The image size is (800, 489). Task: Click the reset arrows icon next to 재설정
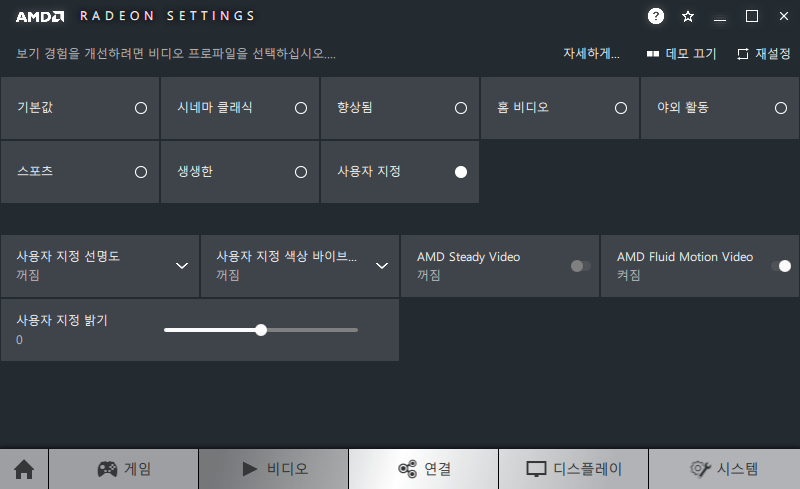coord(743,54)
